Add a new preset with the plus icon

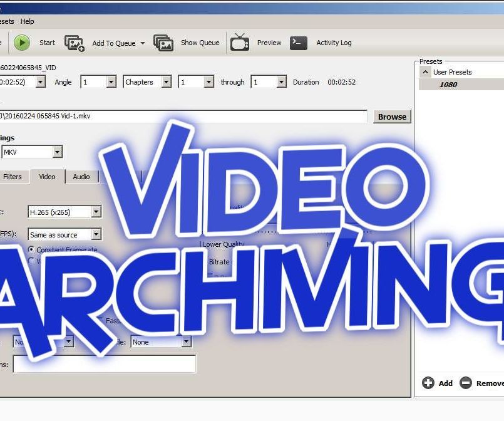pos(429,383)
